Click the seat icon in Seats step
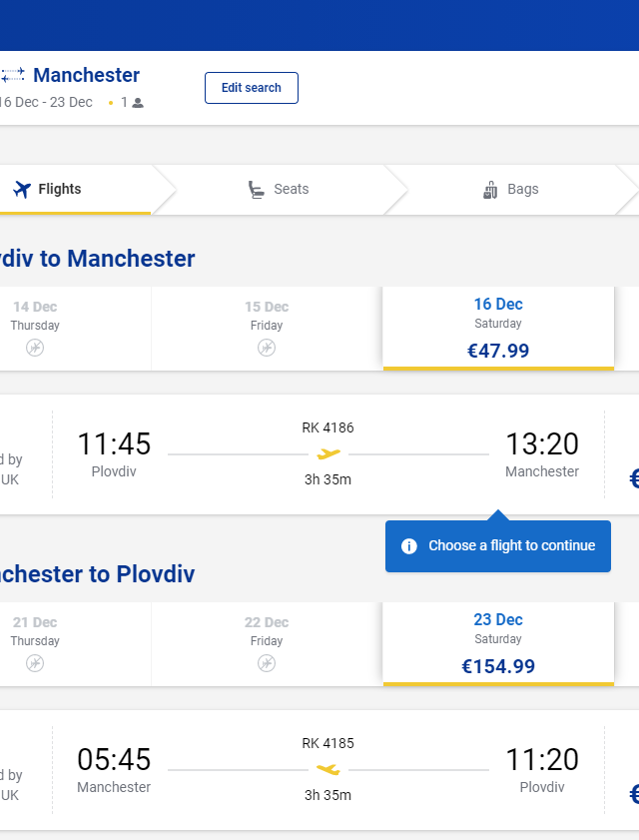The image size is (639, 840). tap(256, 190)
